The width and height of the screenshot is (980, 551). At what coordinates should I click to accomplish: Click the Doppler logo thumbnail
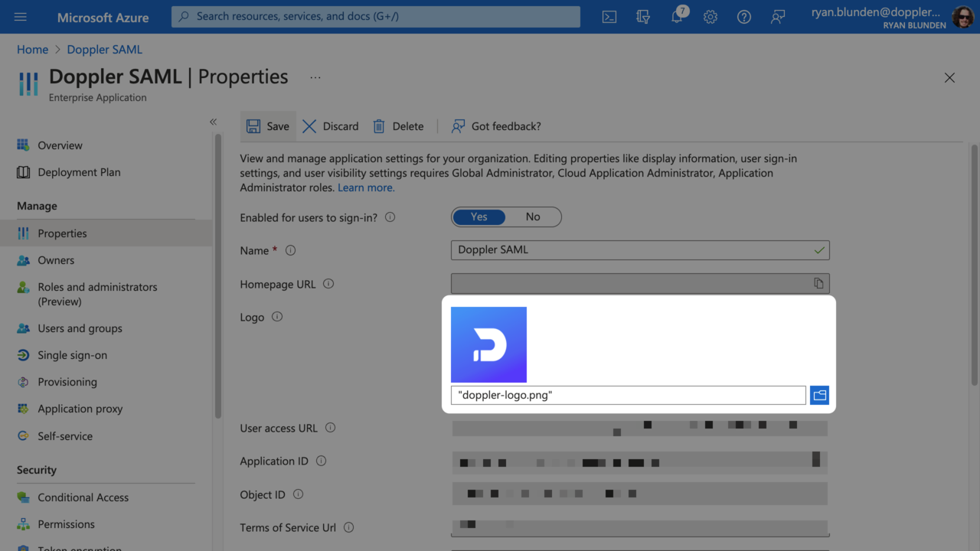(x=488, y=344)
